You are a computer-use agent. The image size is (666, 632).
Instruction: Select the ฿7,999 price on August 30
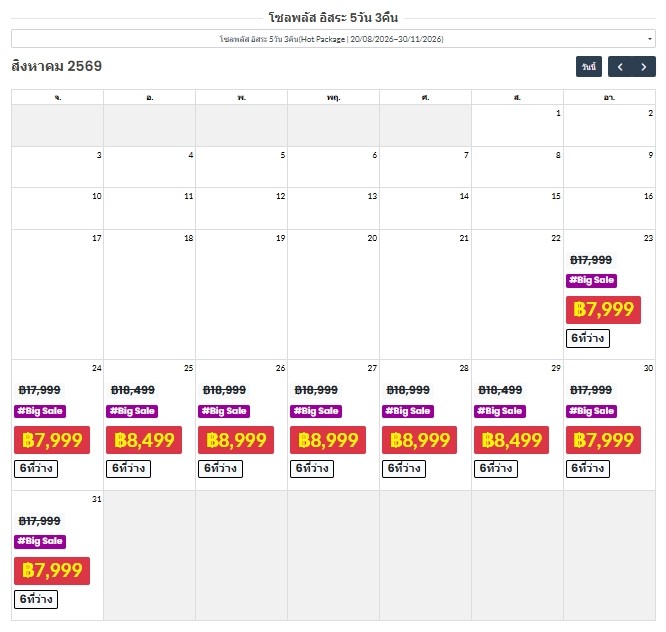(603, 440)
